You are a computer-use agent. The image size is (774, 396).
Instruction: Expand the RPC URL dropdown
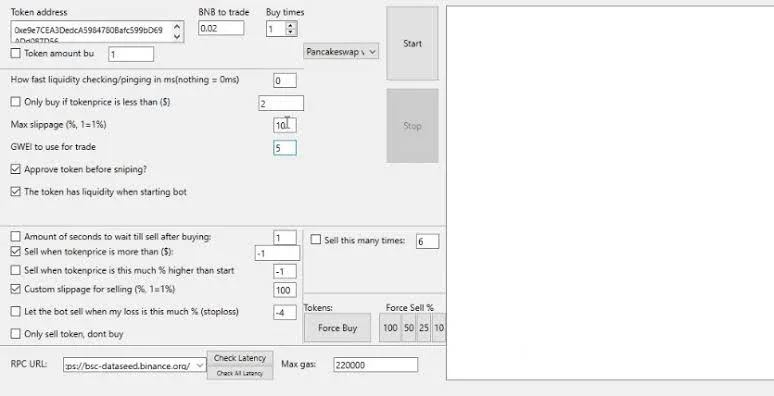(199, 365)
